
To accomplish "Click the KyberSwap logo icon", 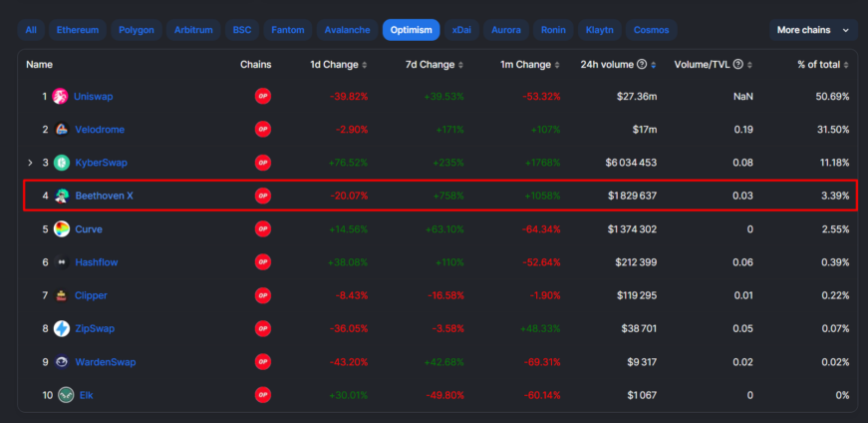I will pyautogui.click(x=62, y=163).
